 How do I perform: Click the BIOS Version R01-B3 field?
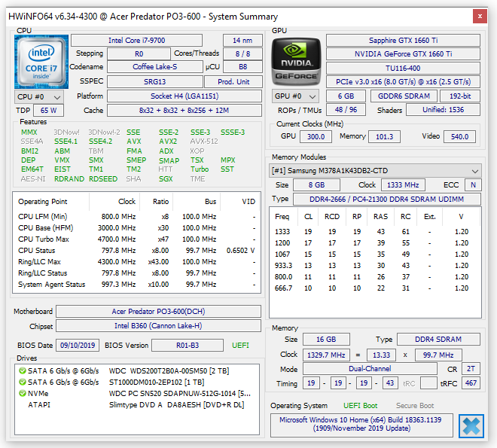coord(188,346)
